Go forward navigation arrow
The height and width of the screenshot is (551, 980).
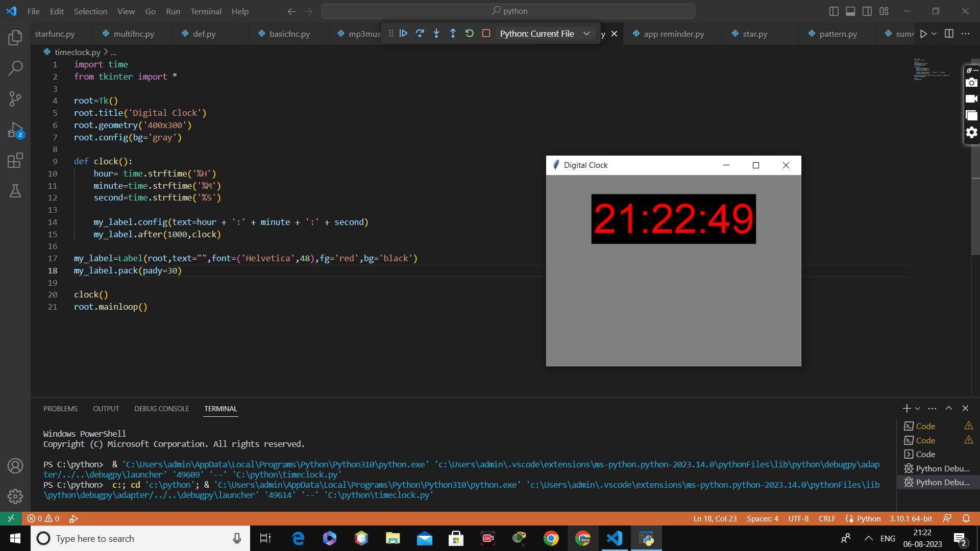[x=308, y=11]
